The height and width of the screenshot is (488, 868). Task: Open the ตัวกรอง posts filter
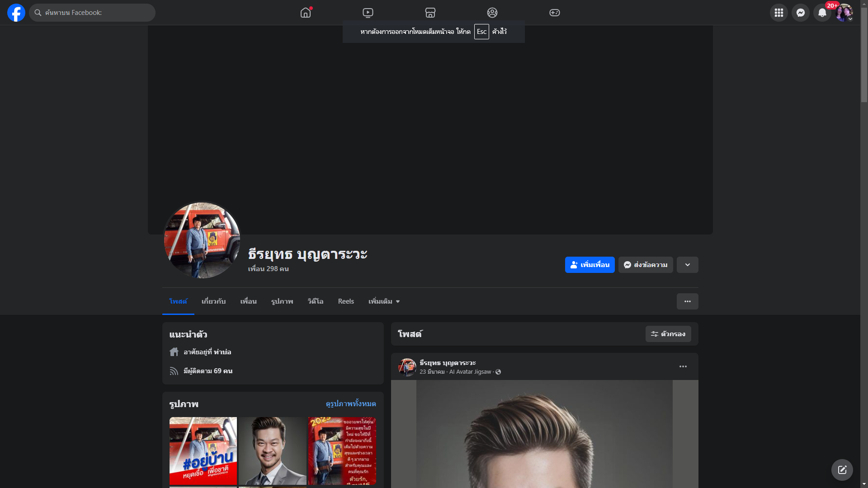(x=668, y=334)
